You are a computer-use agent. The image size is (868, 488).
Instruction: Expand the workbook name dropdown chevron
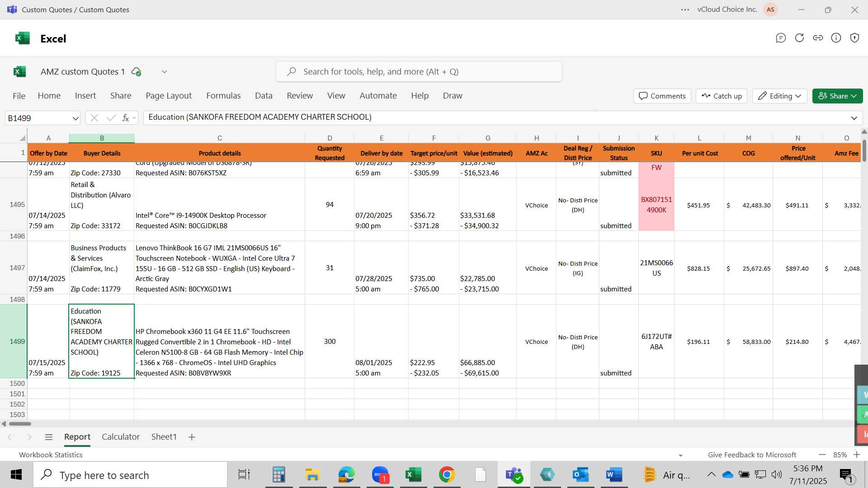click(x=165, y=72)
